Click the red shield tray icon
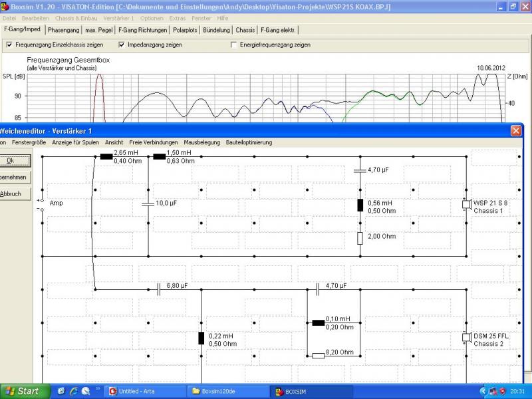The image size is (532, 399). 503,392
